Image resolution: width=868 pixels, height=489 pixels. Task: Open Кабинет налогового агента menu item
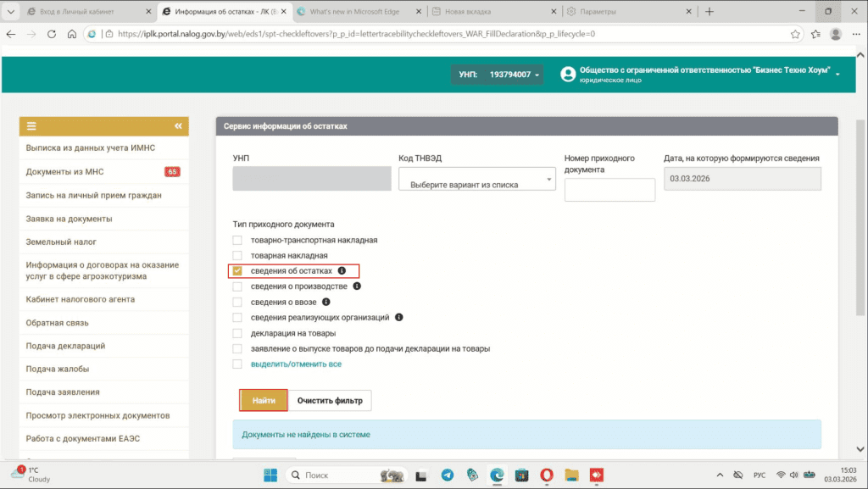click(x=103, y=299)
